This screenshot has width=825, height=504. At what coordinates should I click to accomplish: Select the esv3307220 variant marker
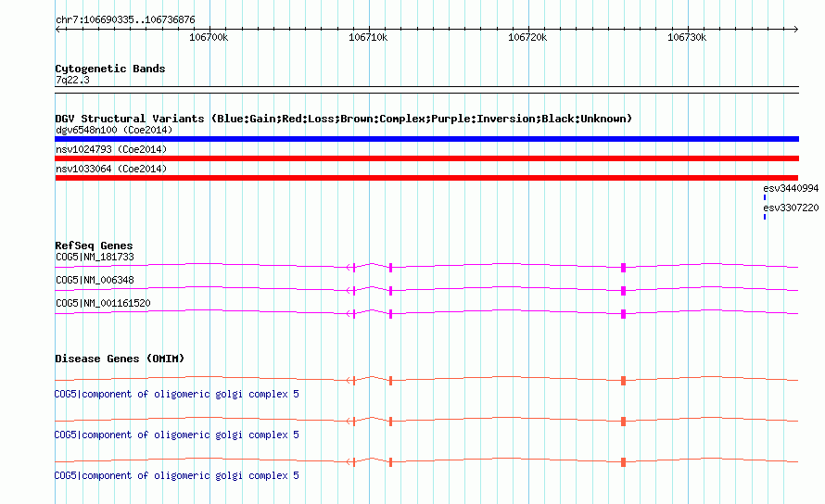pyautogui.click(x=765, y=217)
